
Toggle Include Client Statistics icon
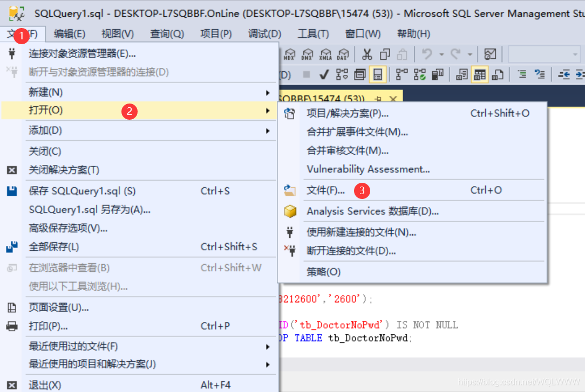(x=437, y=75)
